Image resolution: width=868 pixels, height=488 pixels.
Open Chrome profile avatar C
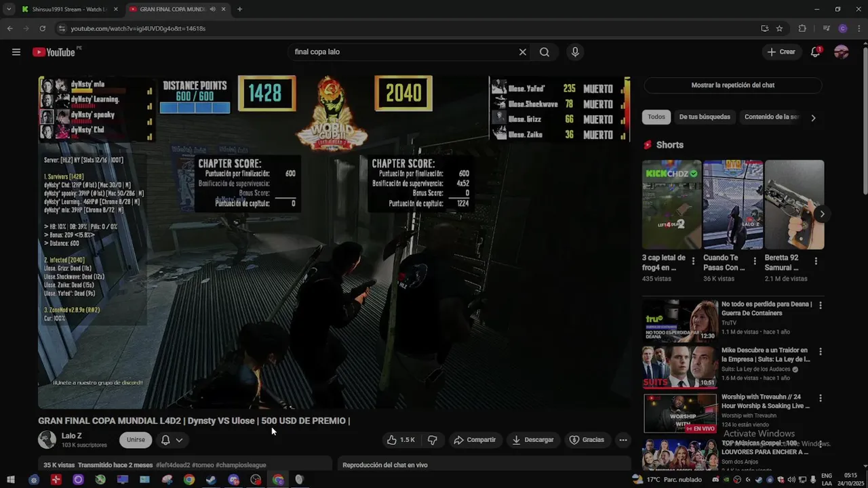[x=843, y=28]
